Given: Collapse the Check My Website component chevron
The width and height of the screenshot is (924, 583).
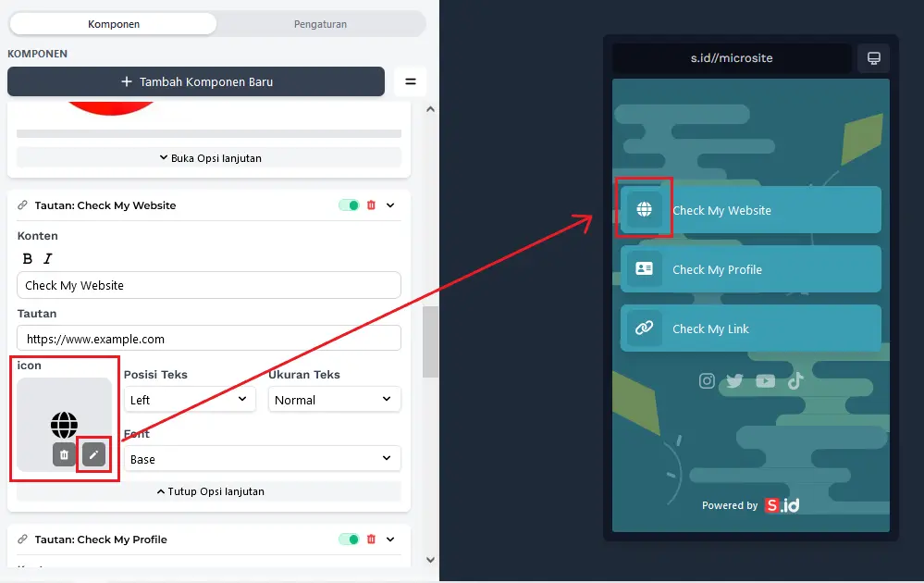Looking at the screenshot, I should (390, 205).
